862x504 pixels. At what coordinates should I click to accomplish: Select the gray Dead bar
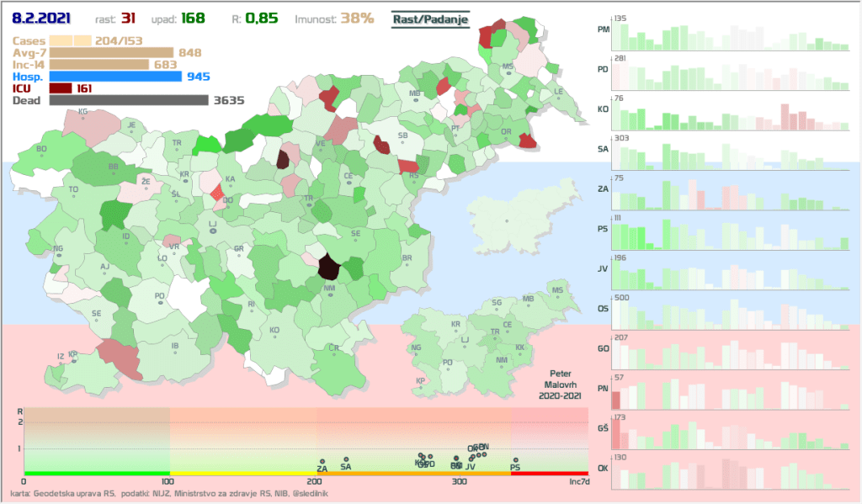128,100
